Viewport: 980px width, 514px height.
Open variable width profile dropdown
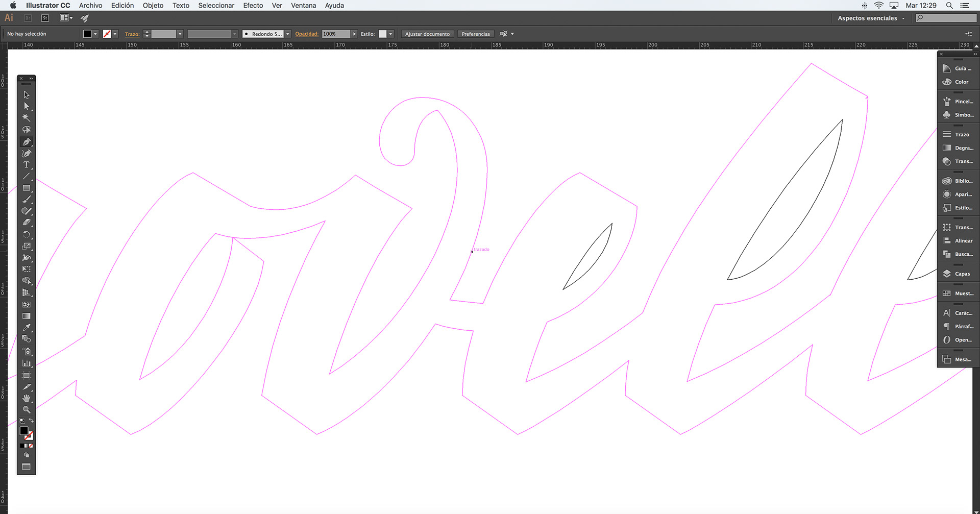tap(235, 34)
